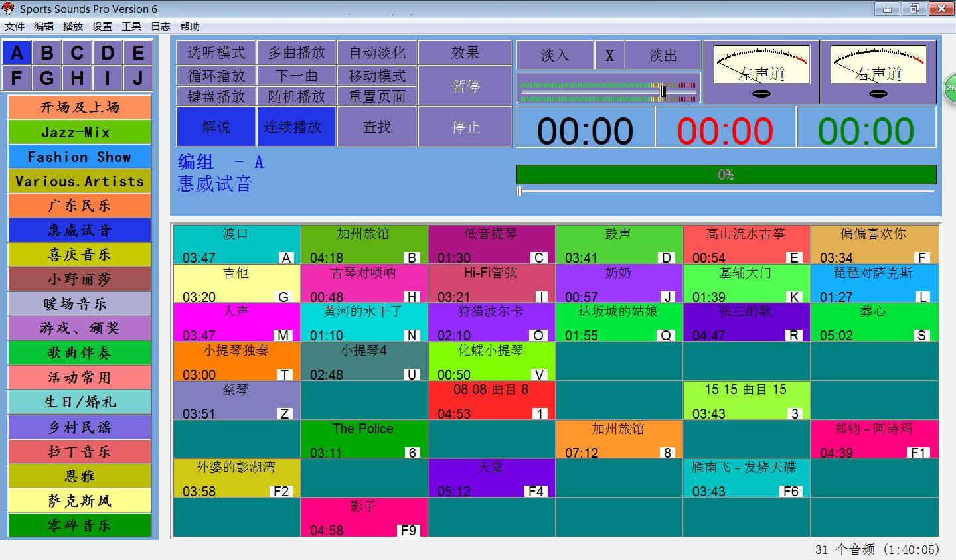Click the volume level slider handle

(662, 91)
